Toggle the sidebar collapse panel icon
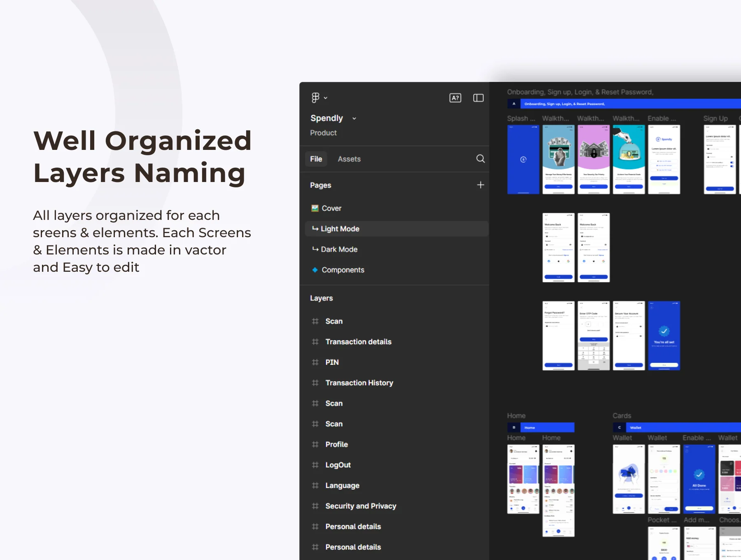Screen dimensions: 741x560 click(x=478, y=98)
